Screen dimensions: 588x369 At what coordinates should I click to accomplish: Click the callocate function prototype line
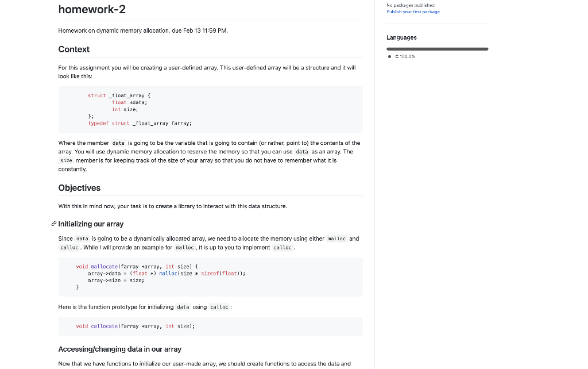pyautogui.click(x=136, y=326)
